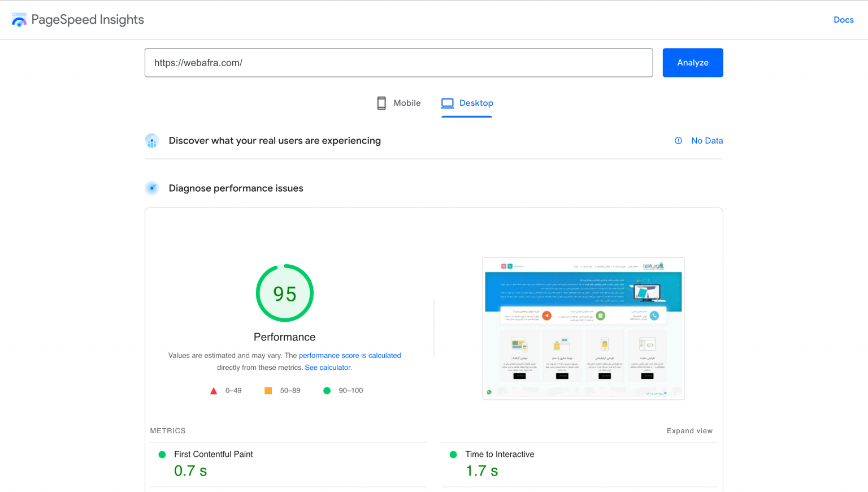Click the 95 performance score gauge
Image resolution: width=868 pixels, height=492 pixels.
click(x=285, y=293)
